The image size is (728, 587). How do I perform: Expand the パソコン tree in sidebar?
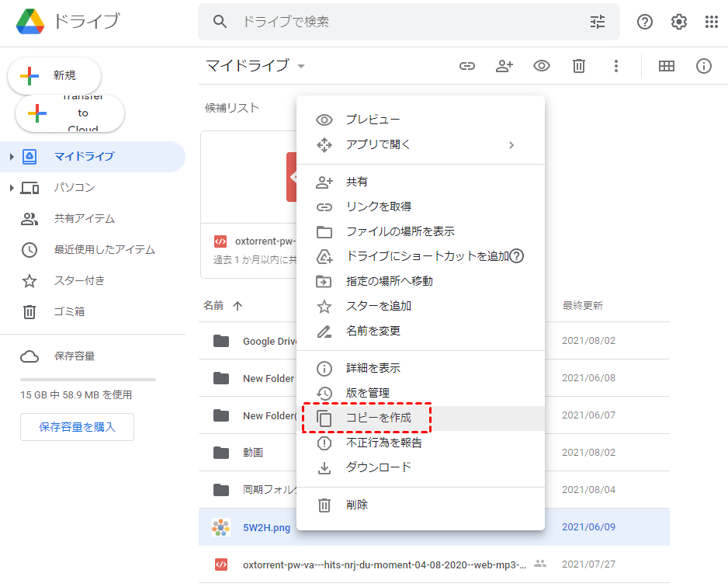point(12,188)
